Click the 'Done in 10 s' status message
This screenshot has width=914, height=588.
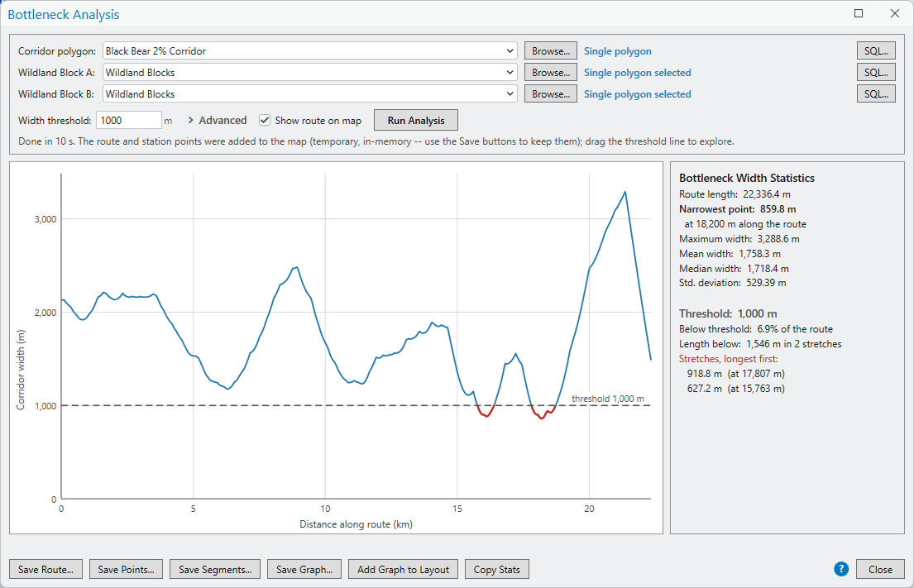pyautogui.click(x=376, y=141)
